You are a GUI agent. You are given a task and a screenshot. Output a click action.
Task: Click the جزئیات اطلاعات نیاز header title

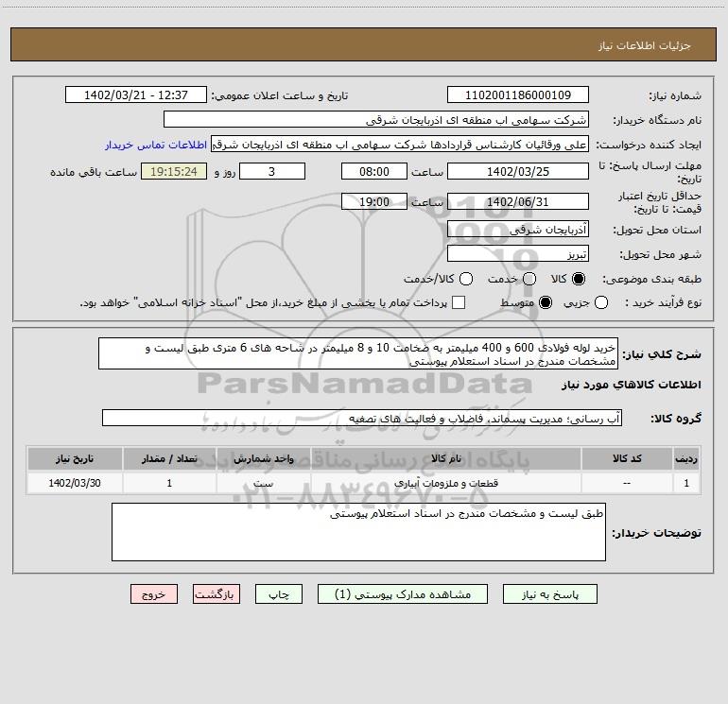click(645, 45)
